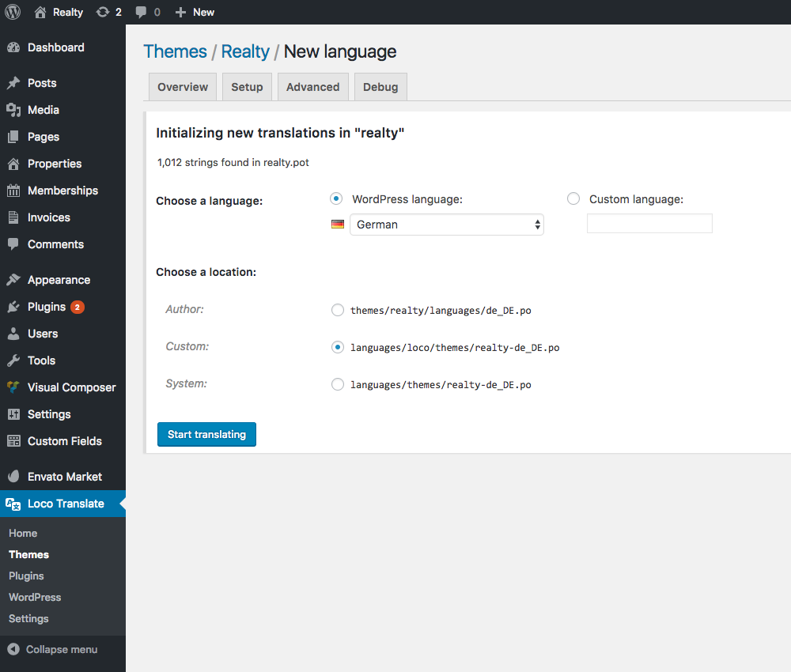Click the Visual Composer cube icon
Image resolution: width=791 pixels, height=672 pixels.
(13, 387)
